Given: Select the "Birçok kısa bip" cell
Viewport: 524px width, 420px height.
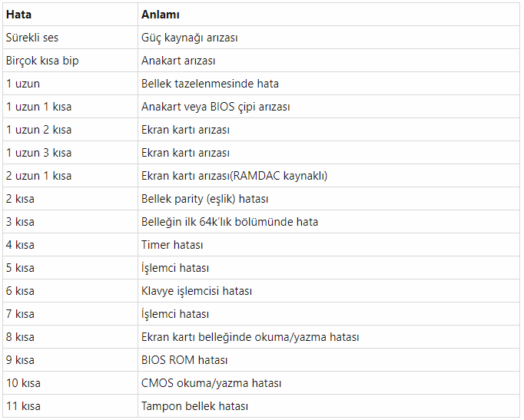Looking at the screenshot, I should click(43, 61).
